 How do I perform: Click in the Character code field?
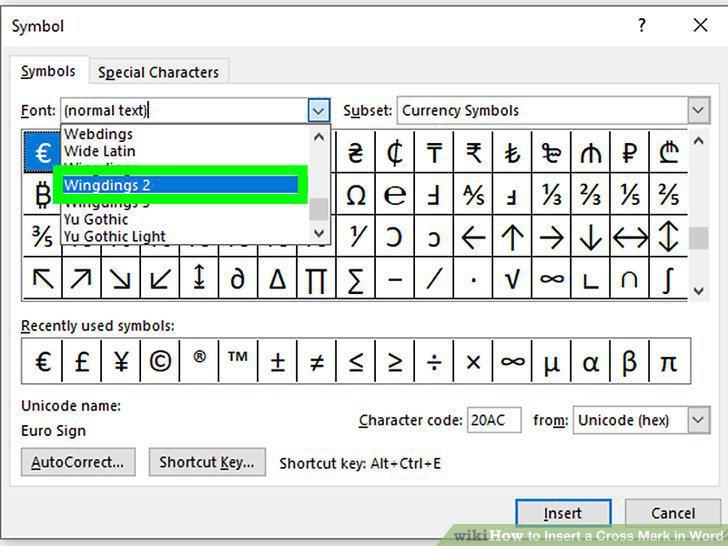[x=494, y=420]
